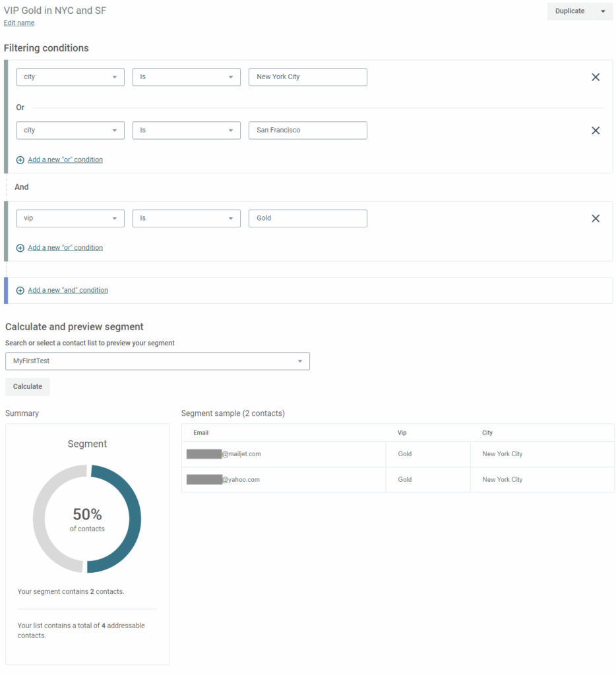Remove the vip Gold condition row
The width and height of the screenshot is (616, 675).
coord(595,219)
